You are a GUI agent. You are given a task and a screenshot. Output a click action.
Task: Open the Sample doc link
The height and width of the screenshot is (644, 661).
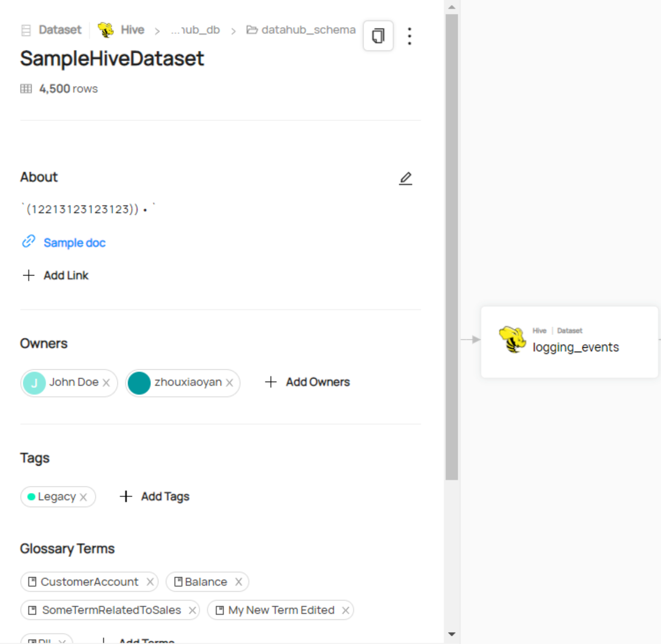74,243
